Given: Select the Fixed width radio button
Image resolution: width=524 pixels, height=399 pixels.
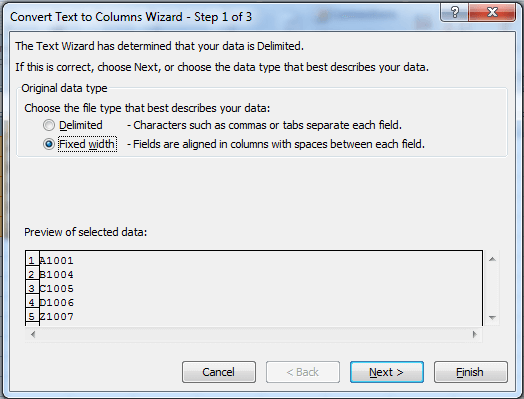Looking at the screenshot, I should point(49,144).
